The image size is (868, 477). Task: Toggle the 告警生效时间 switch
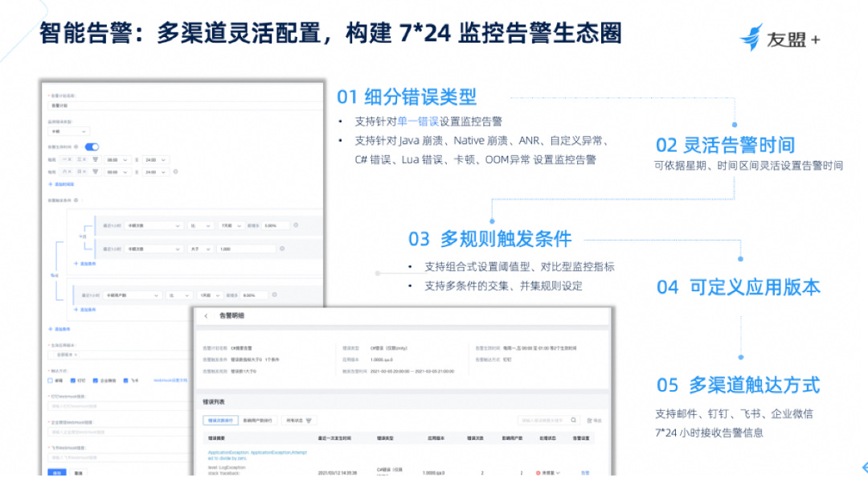pyautogui.click(x=92, y=147)
